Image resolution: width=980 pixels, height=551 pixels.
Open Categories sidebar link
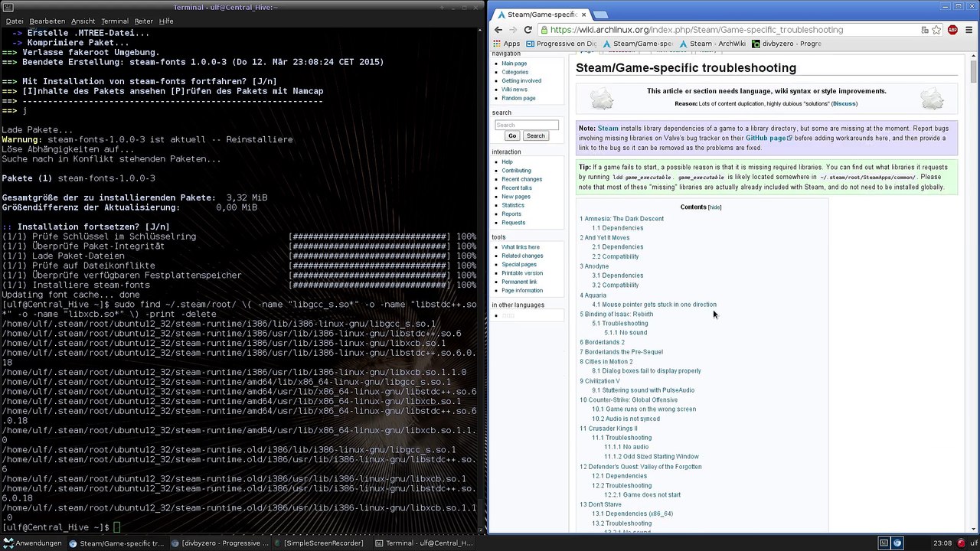pos(515,72)
